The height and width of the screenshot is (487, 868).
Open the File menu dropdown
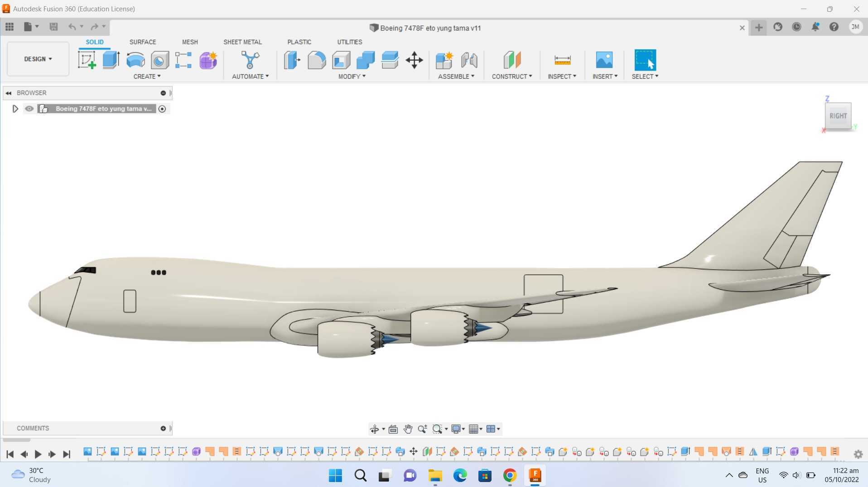point(31,27)
